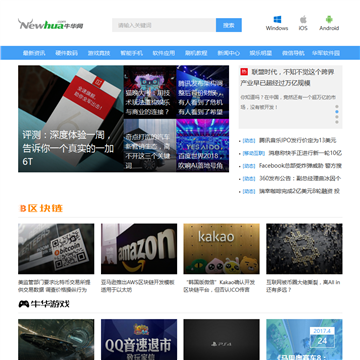Open the Kakao blockchain platform article title
The image size is (360, 360).
click(220, 286)
